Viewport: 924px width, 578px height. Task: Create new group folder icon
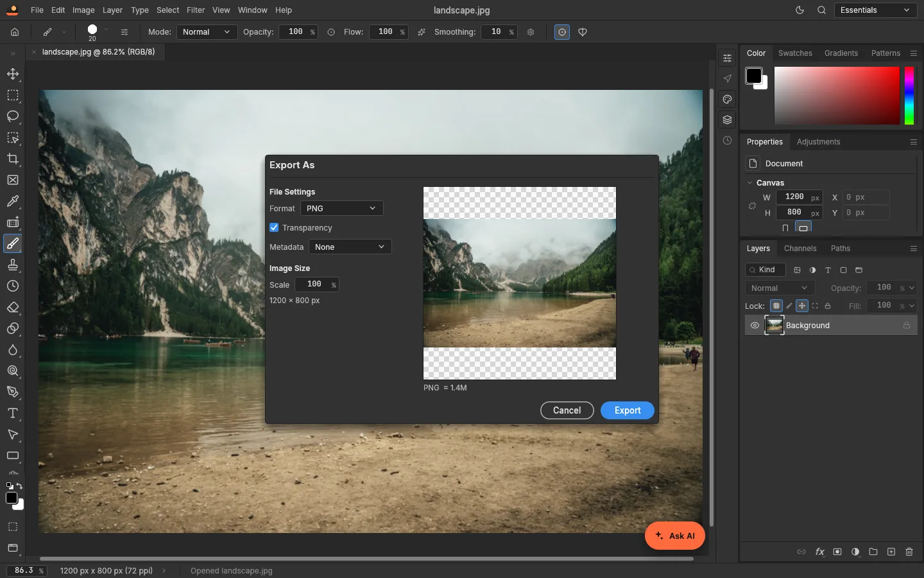tap(873, 552)
